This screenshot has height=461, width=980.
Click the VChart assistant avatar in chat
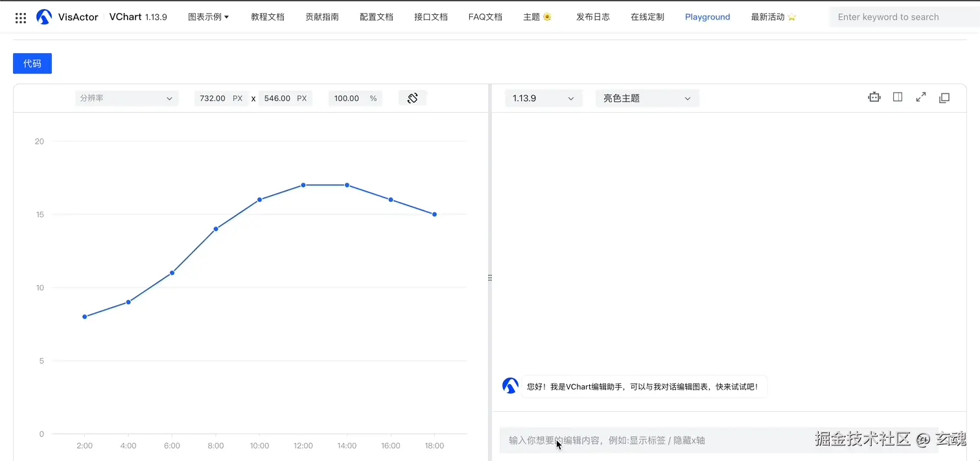point(510,386)
